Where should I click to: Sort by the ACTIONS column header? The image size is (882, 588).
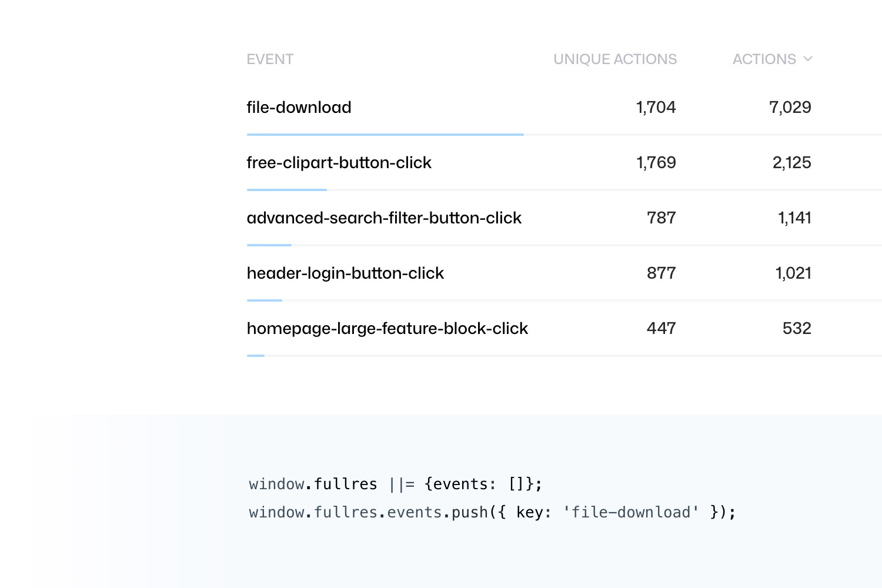point(764,59)
